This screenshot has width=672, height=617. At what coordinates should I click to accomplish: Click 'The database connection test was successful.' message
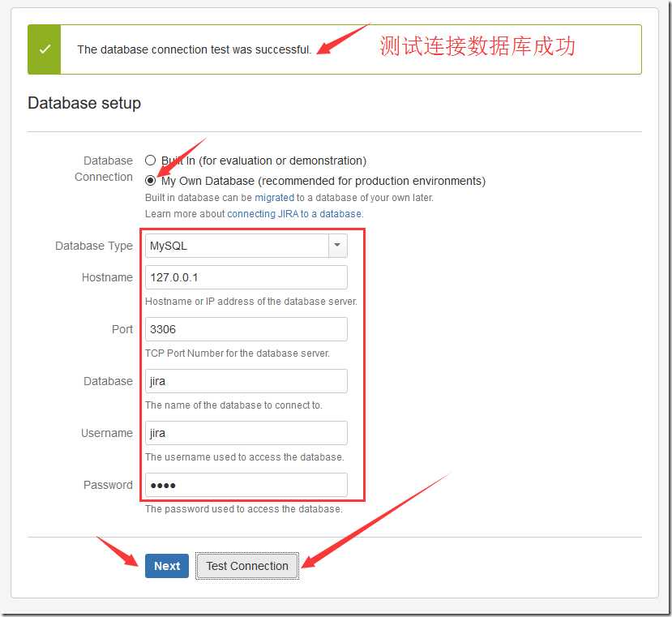click(x=195, y=49)
